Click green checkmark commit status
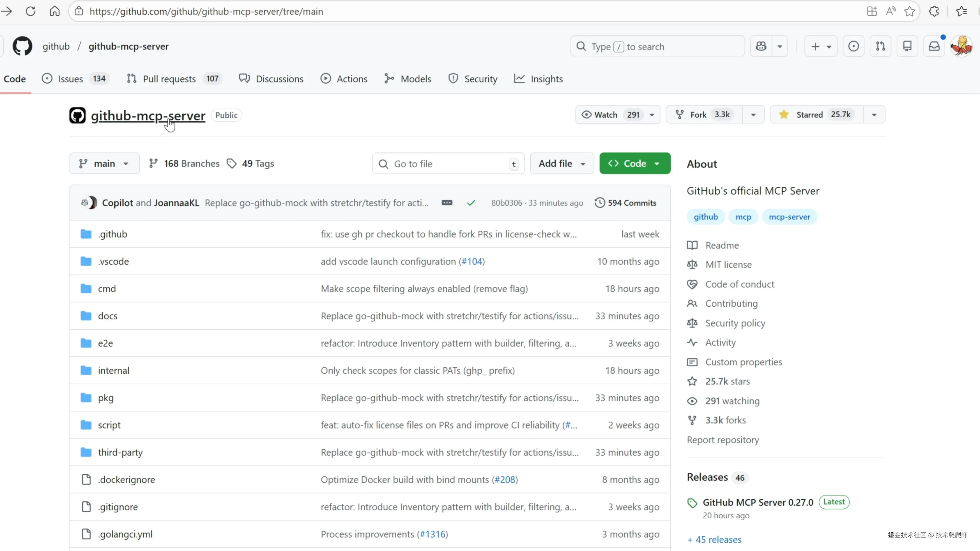Image resolution: width=980 pixels, height=551 pixels. [471, 203]
